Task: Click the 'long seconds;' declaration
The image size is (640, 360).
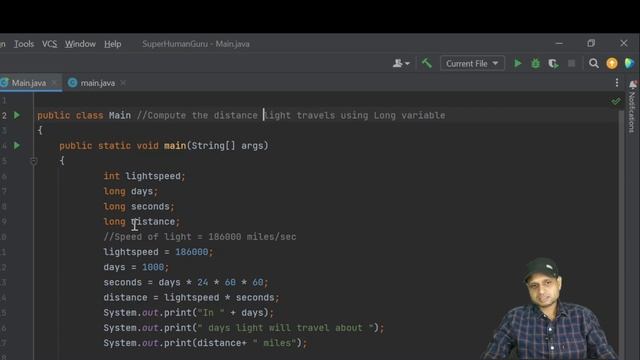Action: click(139, 206)
